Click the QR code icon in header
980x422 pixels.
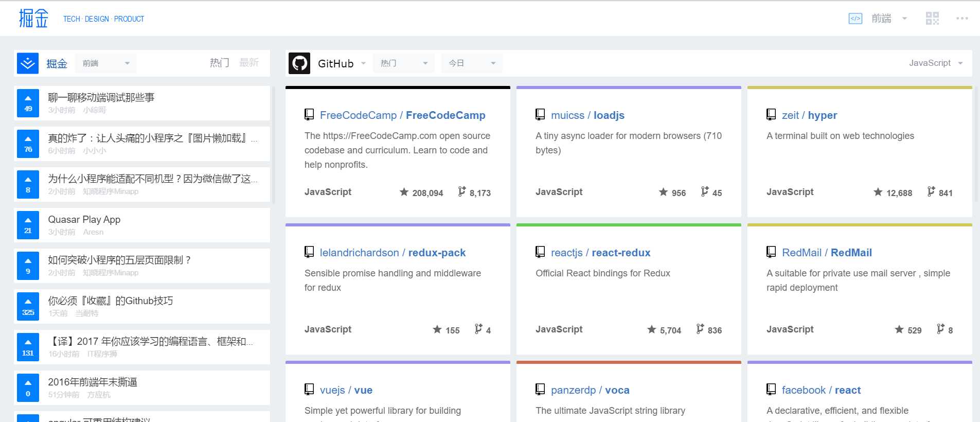932,19
